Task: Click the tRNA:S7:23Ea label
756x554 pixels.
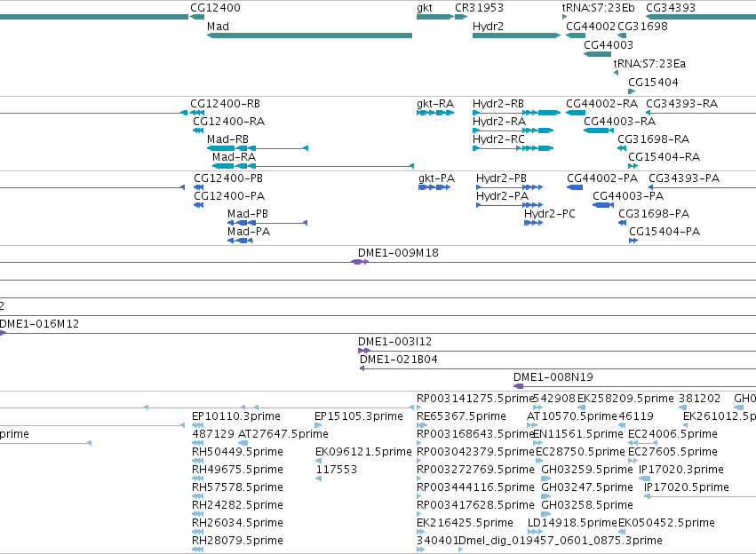Action: coord(649,64)
